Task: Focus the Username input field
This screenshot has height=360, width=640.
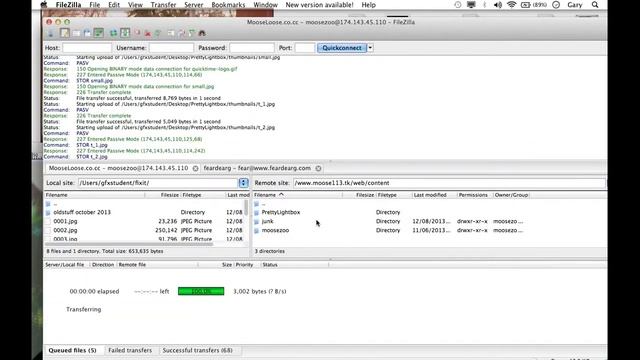Action: pos(171,48)
